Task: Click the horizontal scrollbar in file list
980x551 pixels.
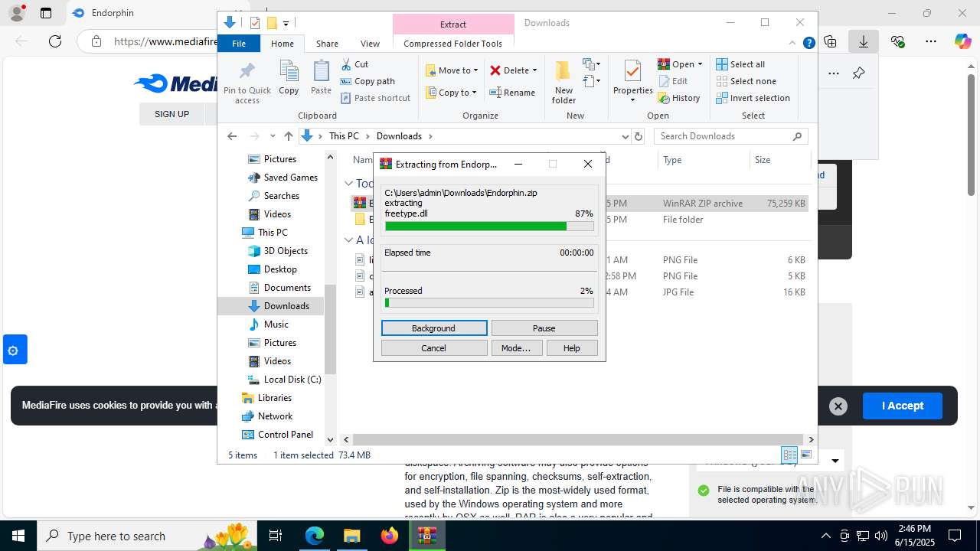Action: click(577, 440)
